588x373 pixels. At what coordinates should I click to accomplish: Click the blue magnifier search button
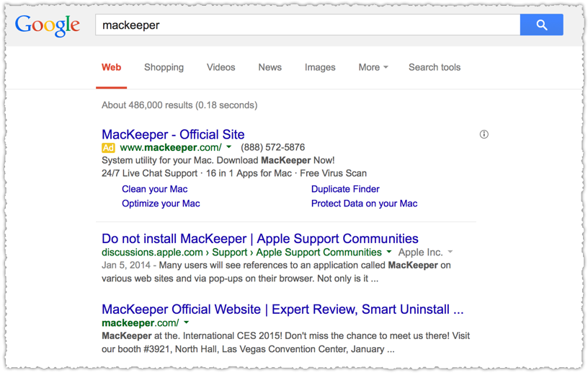[x=541, y=25]
